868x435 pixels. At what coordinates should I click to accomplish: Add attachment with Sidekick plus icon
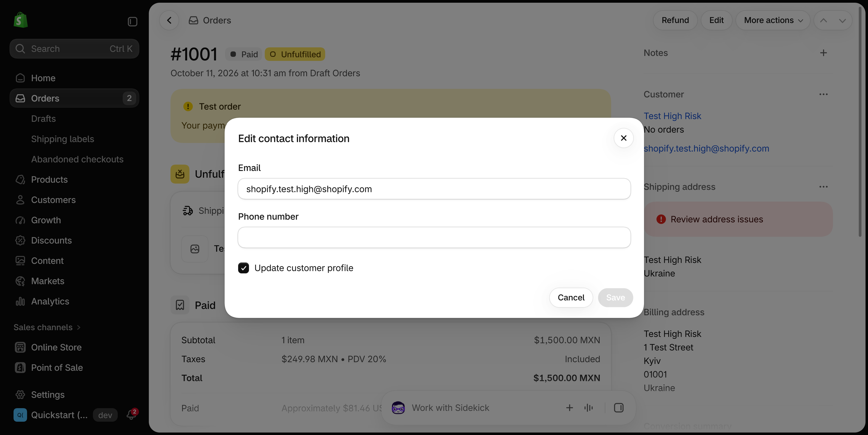[569, 408]
